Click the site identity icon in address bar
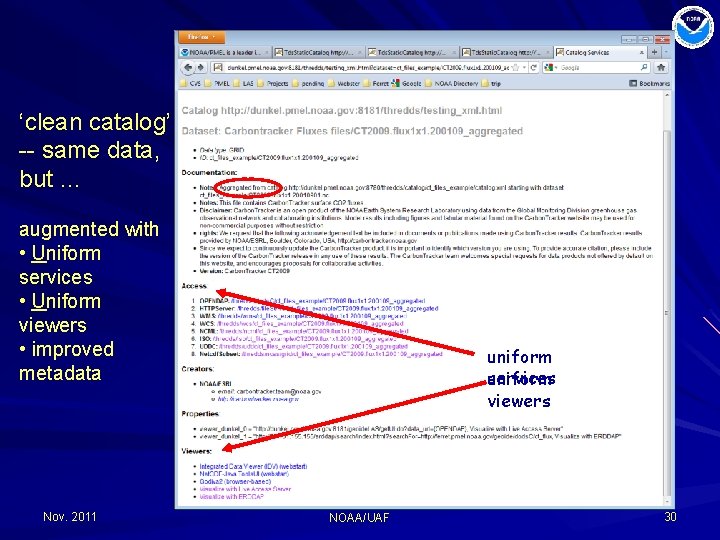720x540 pixels. 218,68
